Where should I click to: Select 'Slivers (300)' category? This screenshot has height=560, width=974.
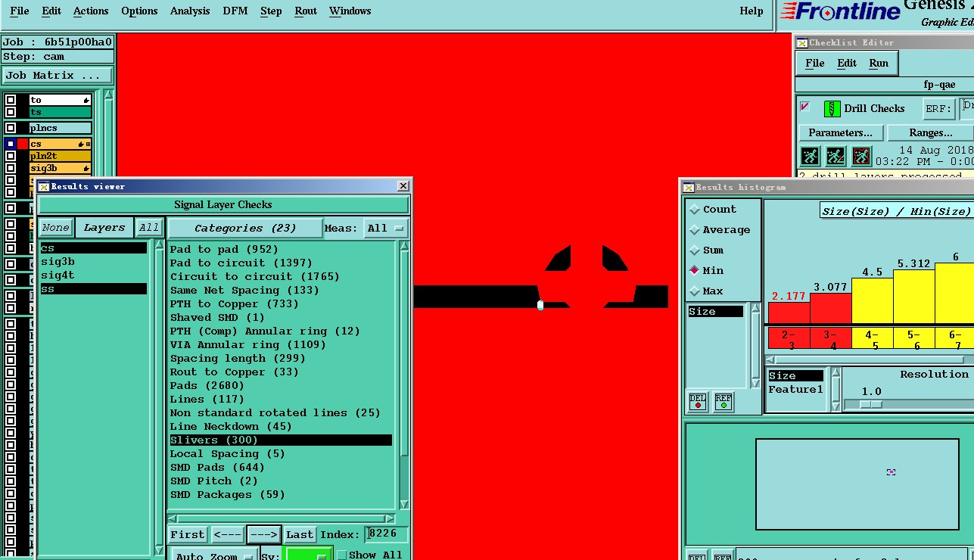pyautogui.click(x=280, y=440)
